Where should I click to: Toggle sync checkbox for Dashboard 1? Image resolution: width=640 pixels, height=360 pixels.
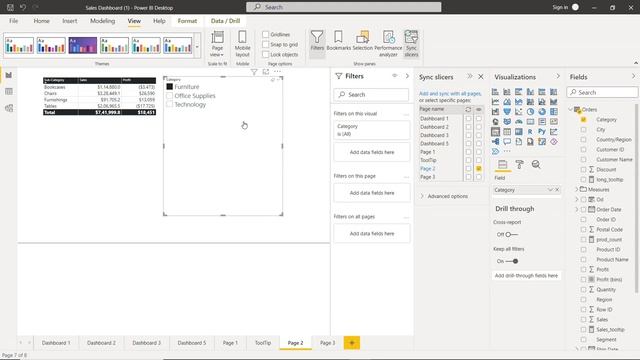468,119
